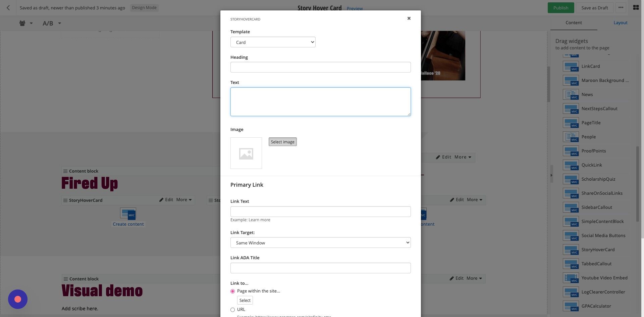Click the SimpleContentBlock widget icon
644x317 pixels.
(x=571, y=222)
